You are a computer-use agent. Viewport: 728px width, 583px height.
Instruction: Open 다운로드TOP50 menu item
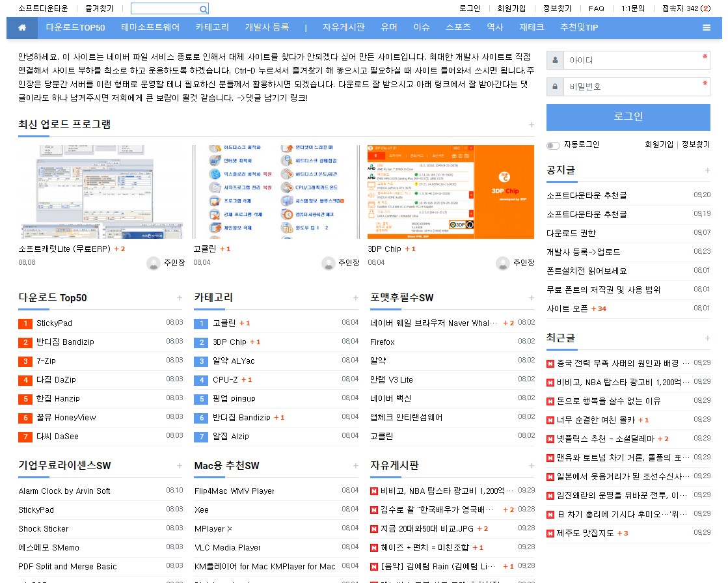tap(75, 28)
